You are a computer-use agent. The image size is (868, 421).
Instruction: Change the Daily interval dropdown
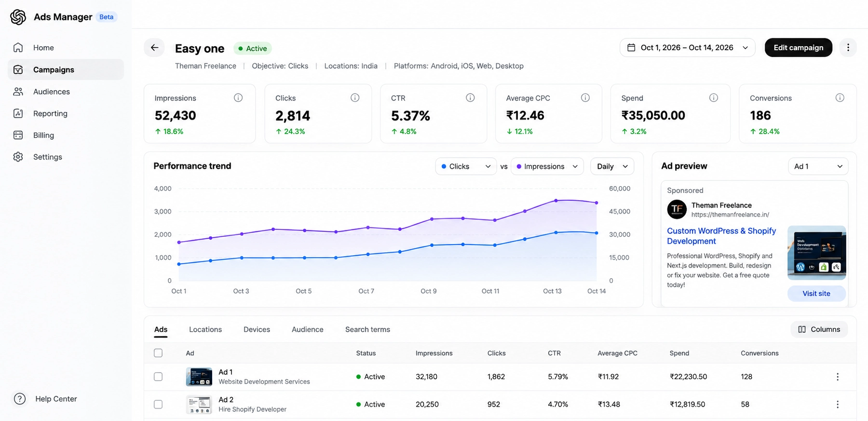[x=612, y=166]
